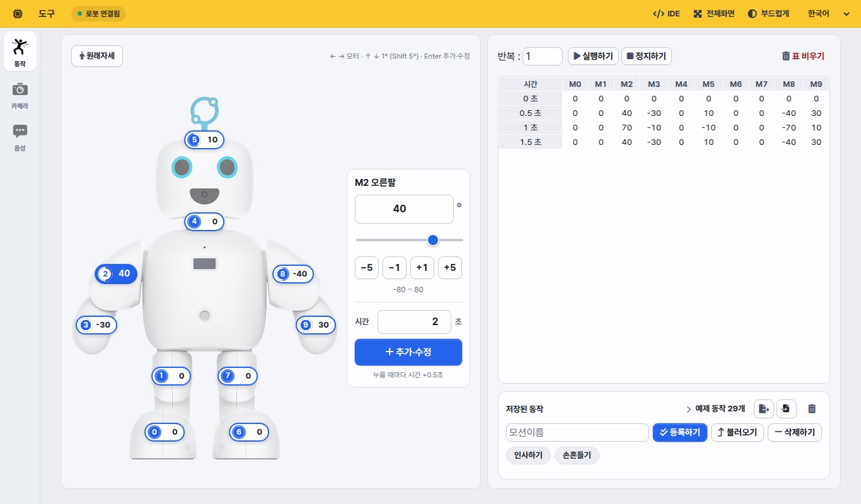This screenshot has width=861, height=504.
Task: Select motor 3 right hand badge
Action: [96, 325]
